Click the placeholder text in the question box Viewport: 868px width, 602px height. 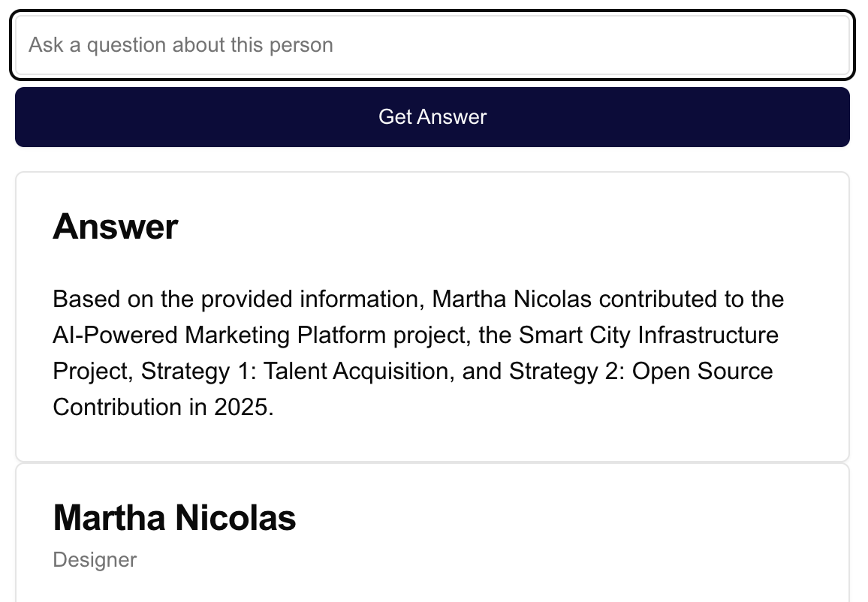pyautogui.click(x=181, y=45)
